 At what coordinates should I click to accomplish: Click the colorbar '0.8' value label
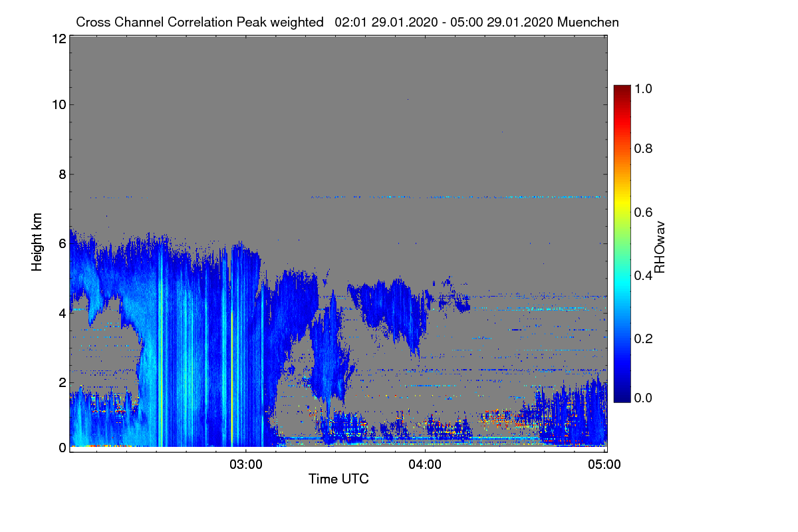(644, 148)
